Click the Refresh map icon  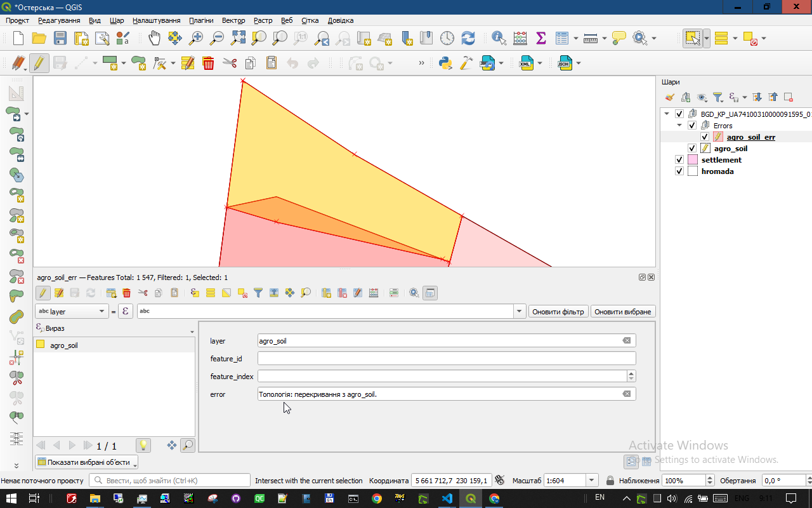pos(468,38)
